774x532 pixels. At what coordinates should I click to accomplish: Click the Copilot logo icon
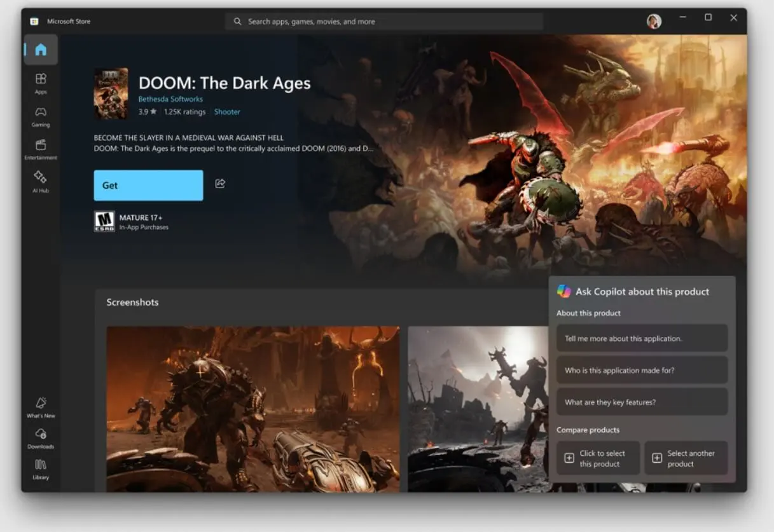564,291
